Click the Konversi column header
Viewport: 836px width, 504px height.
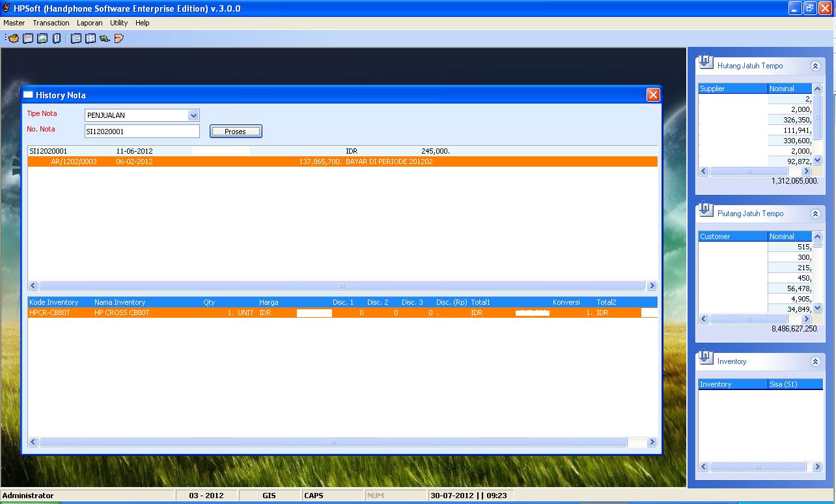click(x=566, y=302)
